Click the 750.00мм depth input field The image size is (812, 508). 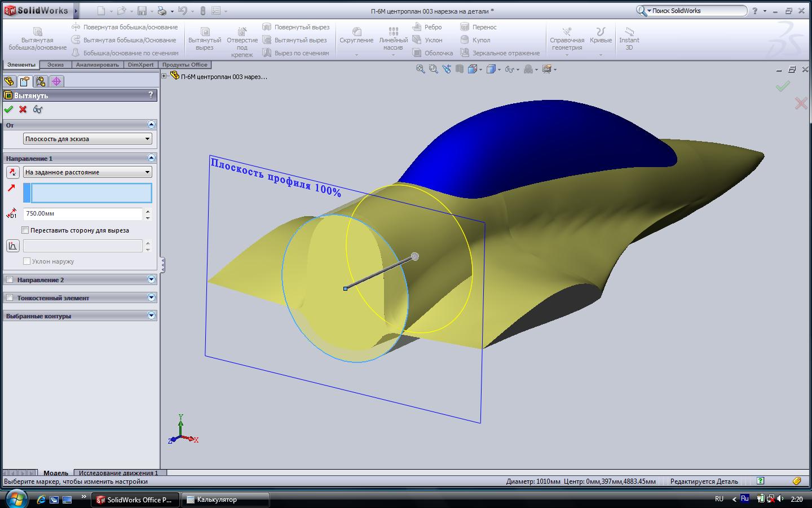click(83, 214)
